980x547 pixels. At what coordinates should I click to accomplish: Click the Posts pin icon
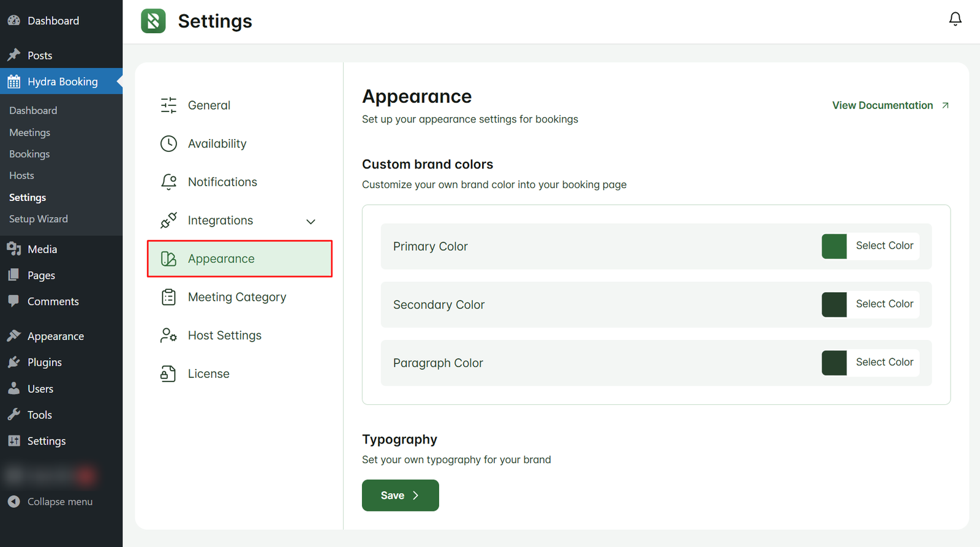pyautogui.click(x=13, y=55)
